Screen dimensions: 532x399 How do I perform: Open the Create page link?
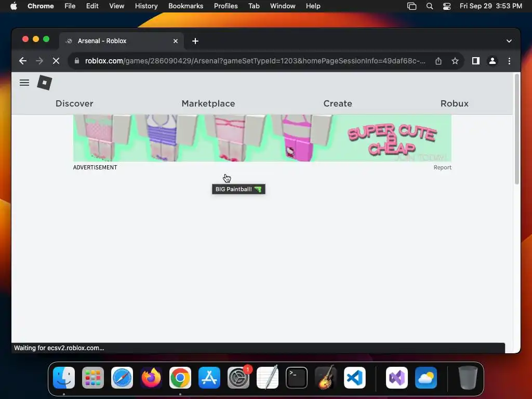(x=338, y=103)
